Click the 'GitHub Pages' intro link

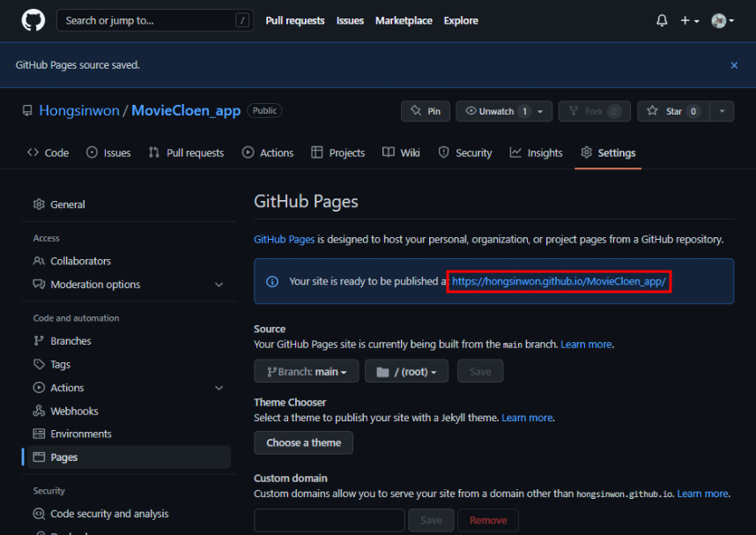tap(284, 239)
